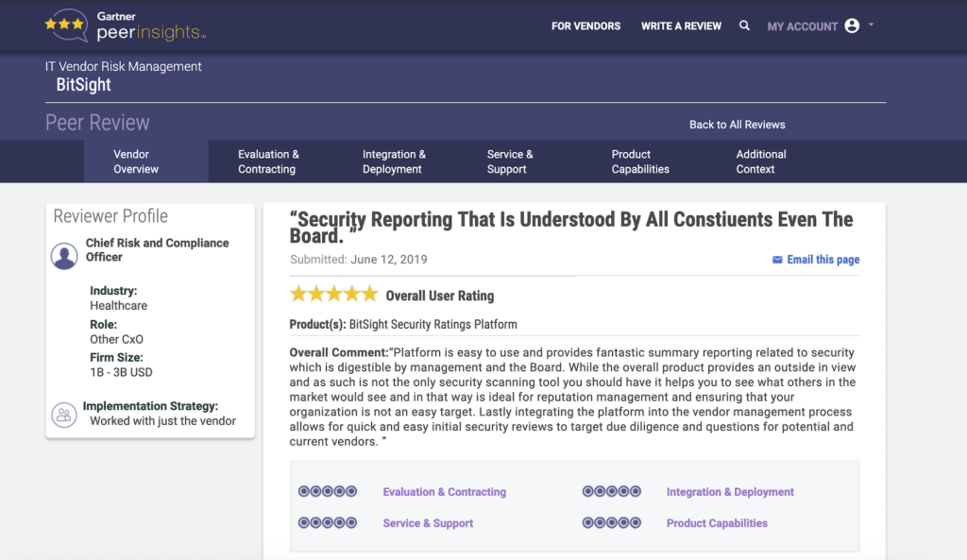Click the Peer Review heading
This screenshot has height=560, width=967.
(97, 123)
